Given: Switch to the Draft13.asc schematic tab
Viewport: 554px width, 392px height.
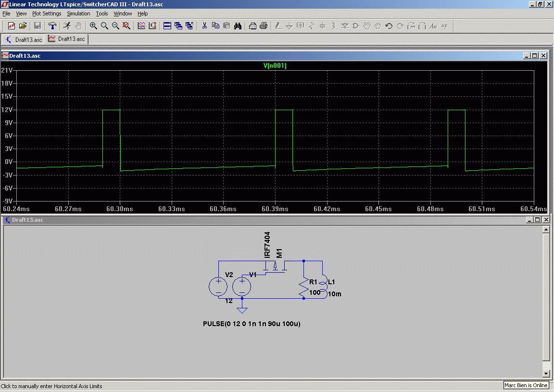Looking at the screenshot, I should click(x=24, y=39).
